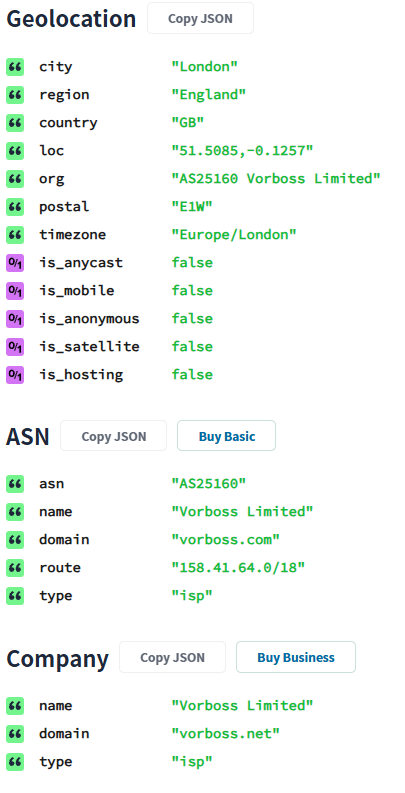Screen dimensions: 405x793
Task: Select the "vorboss.com" domain value
Action: pyautogui.click(x=226, y=540)
